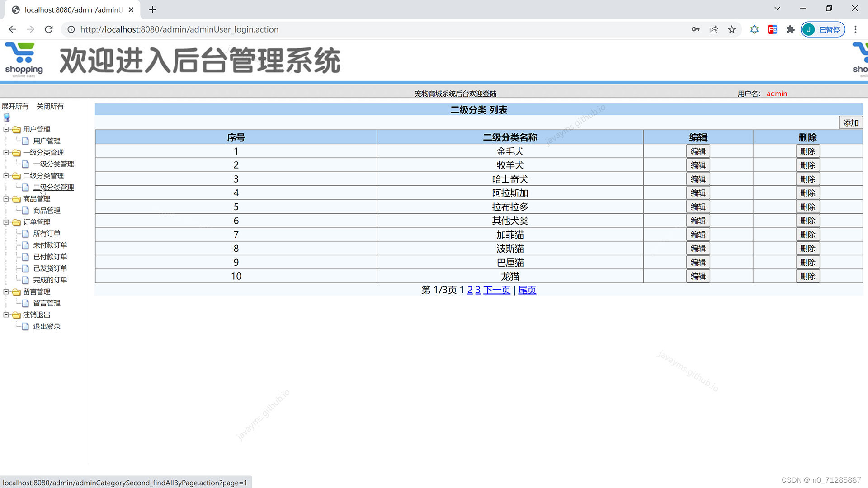Click the browser back arrow
Screen dimensions: 868x488
pyautogui.click(x=12, y=29)
